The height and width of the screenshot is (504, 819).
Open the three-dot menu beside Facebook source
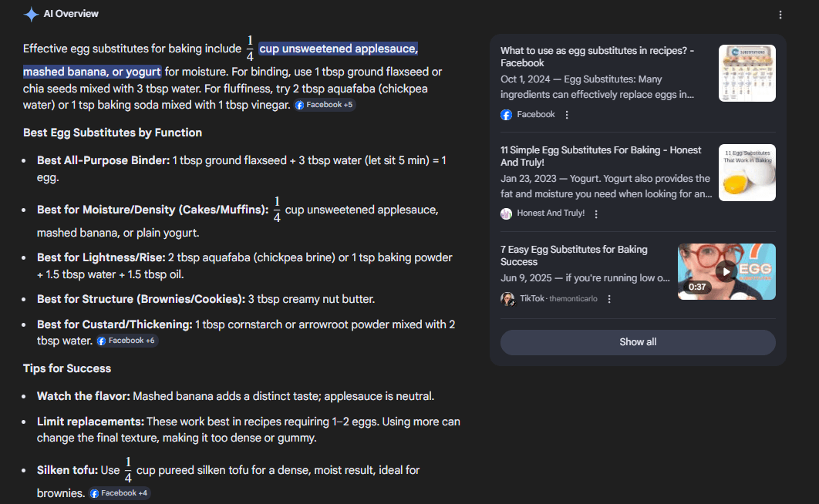point(566,113)
